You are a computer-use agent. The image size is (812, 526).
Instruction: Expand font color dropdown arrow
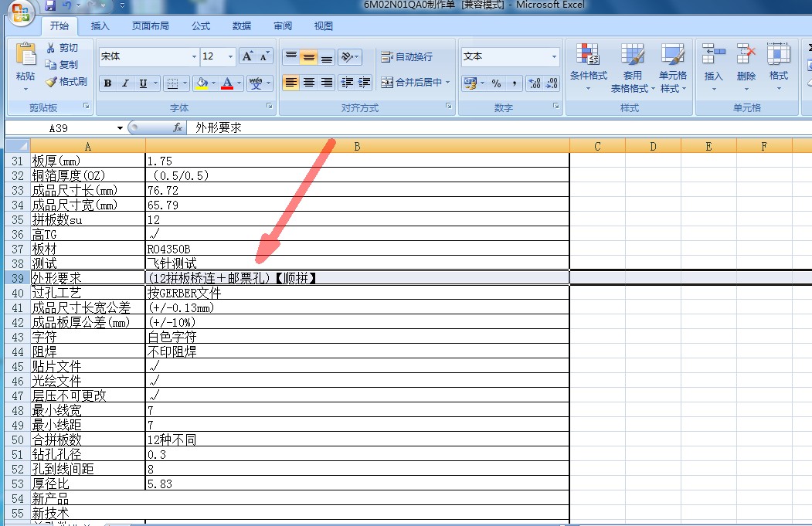point(239,83)
